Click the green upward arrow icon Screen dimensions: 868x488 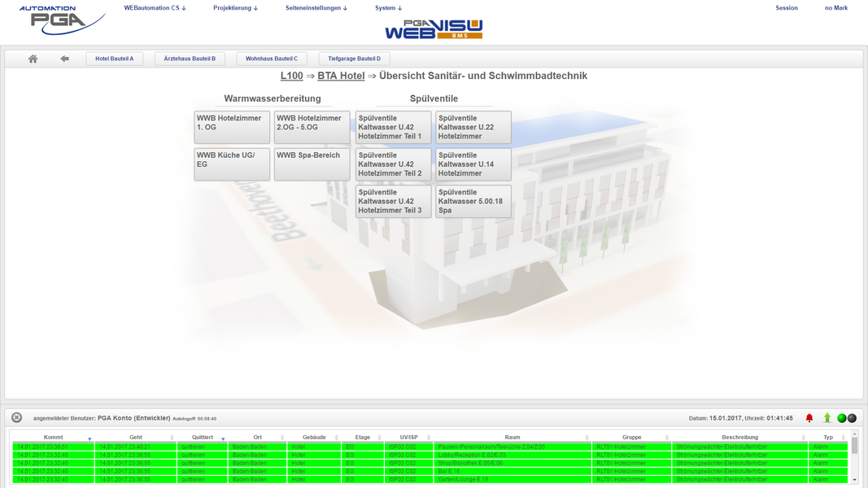coord(827,418)
